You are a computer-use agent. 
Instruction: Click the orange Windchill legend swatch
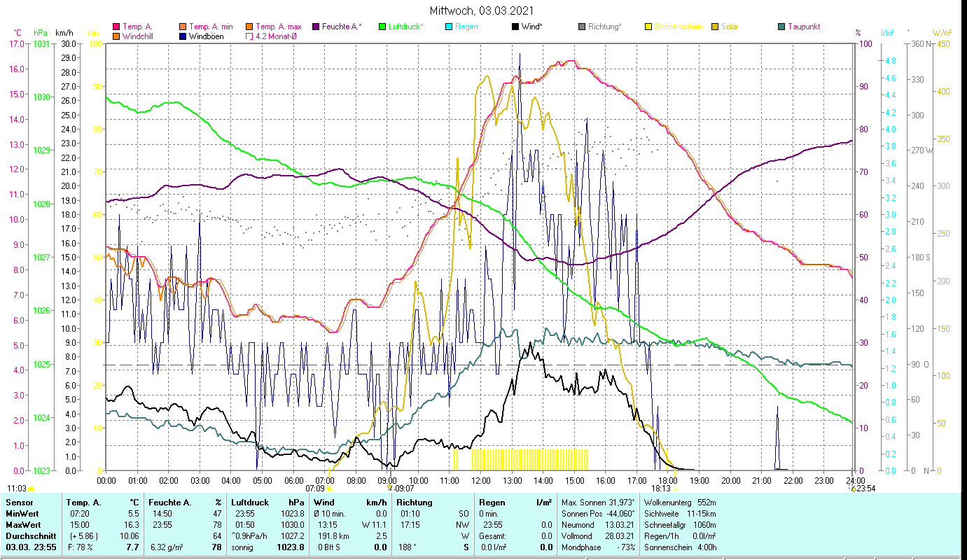116,36
